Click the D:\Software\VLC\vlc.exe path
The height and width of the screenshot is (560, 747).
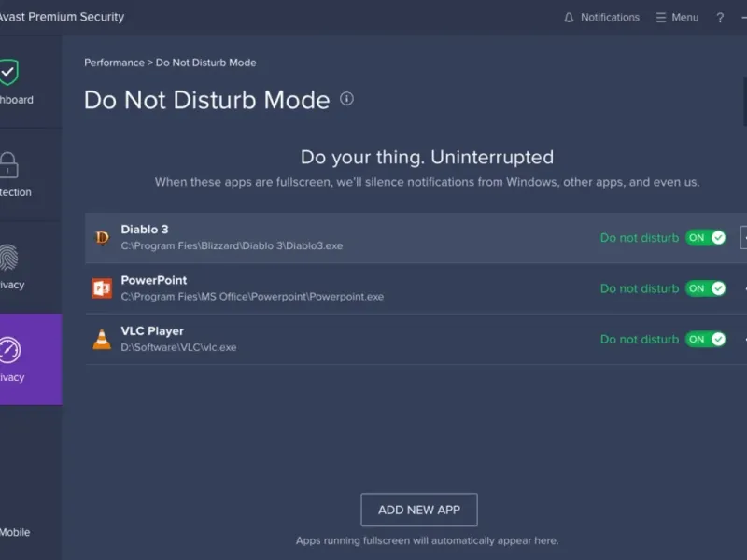point(178,347)
